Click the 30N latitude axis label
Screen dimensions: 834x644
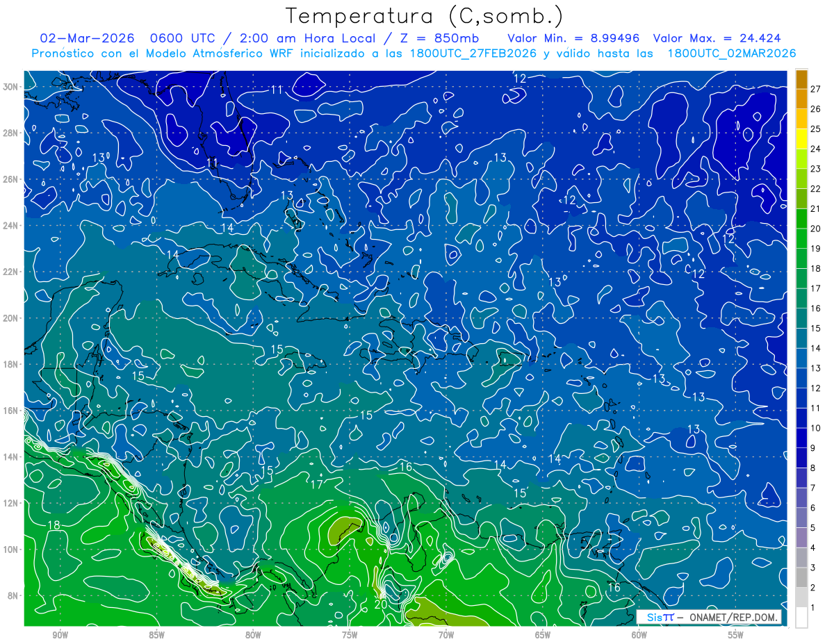(12, 87)
